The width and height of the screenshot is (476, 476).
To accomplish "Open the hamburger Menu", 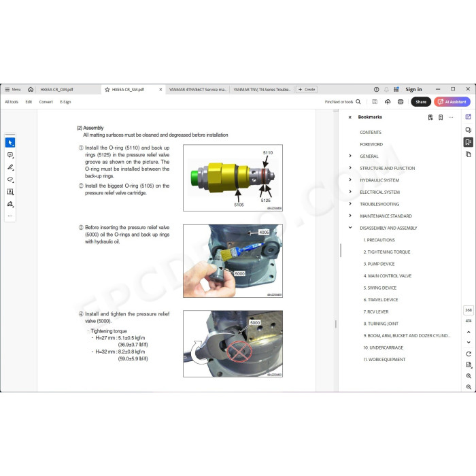I will point(13,90).
